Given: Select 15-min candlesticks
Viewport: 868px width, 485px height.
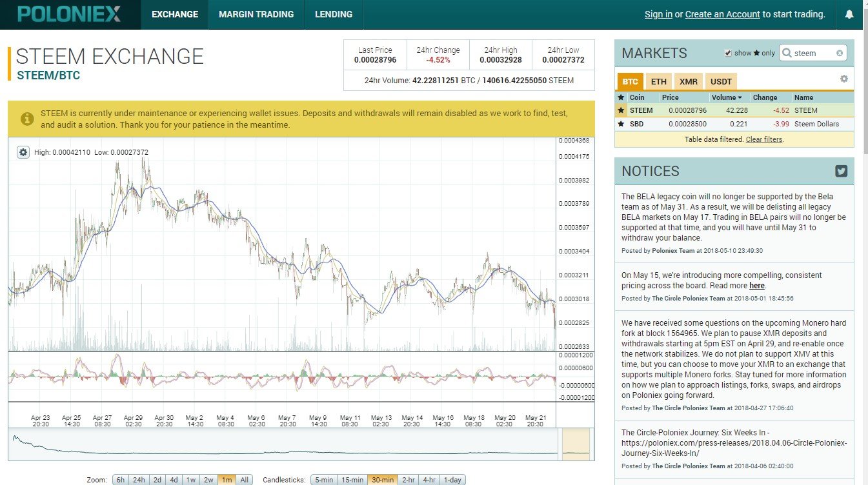Looking at the screenshot, I should (x=352, y=480).
